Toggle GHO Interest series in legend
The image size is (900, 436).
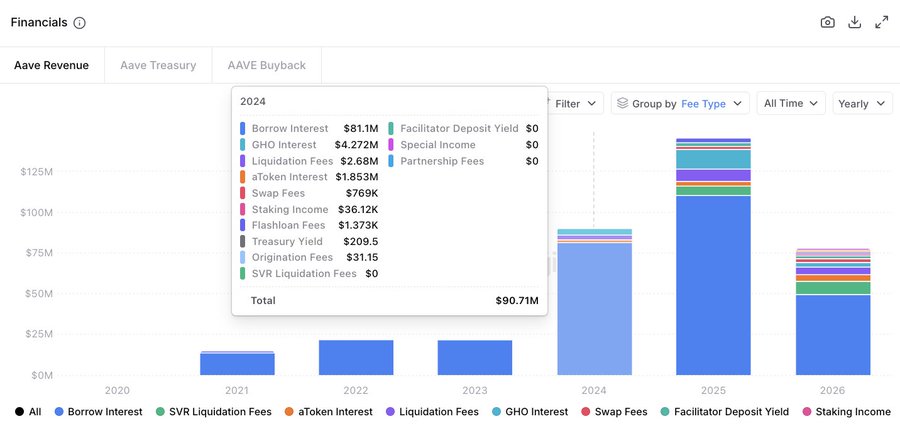tap(530, 411)
